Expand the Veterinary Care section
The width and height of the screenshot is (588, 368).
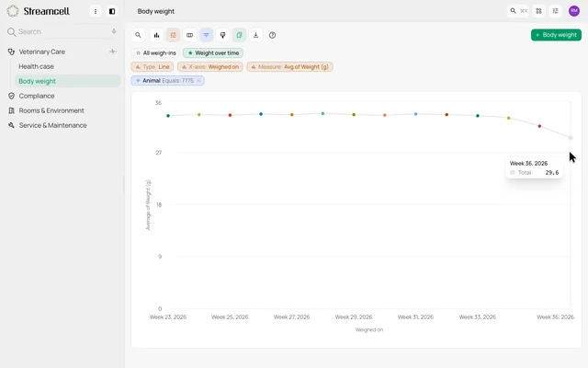pos(41,52)
